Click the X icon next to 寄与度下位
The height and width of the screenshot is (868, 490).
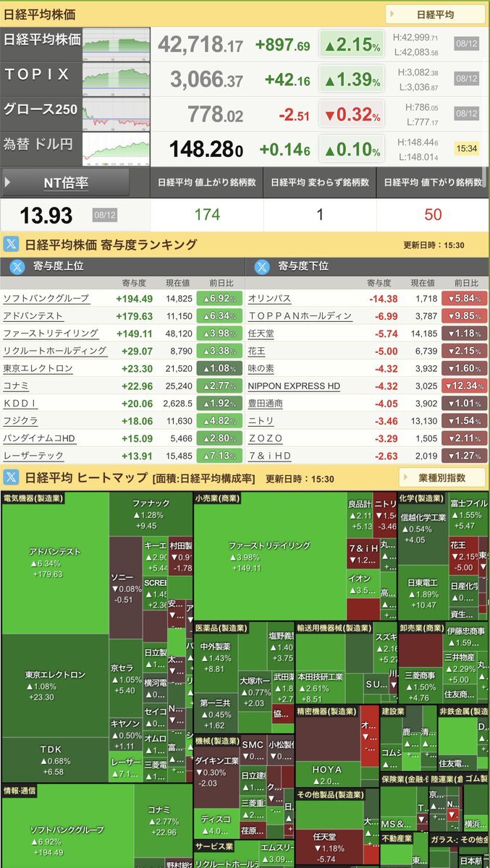262,266
